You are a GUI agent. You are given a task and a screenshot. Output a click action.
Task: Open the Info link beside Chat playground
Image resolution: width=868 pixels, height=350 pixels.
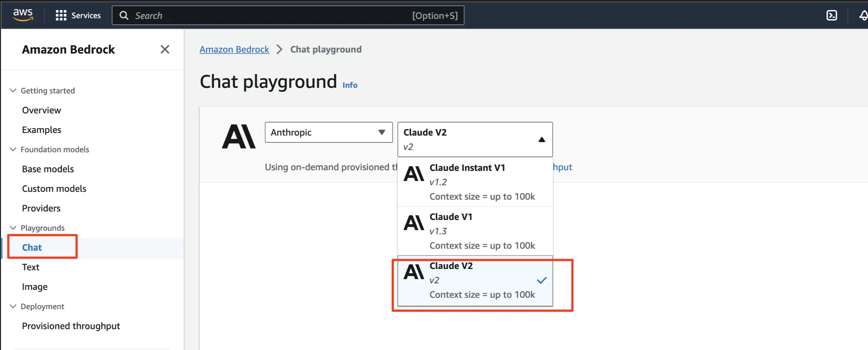pyautogui.click(x=350, y=85)
